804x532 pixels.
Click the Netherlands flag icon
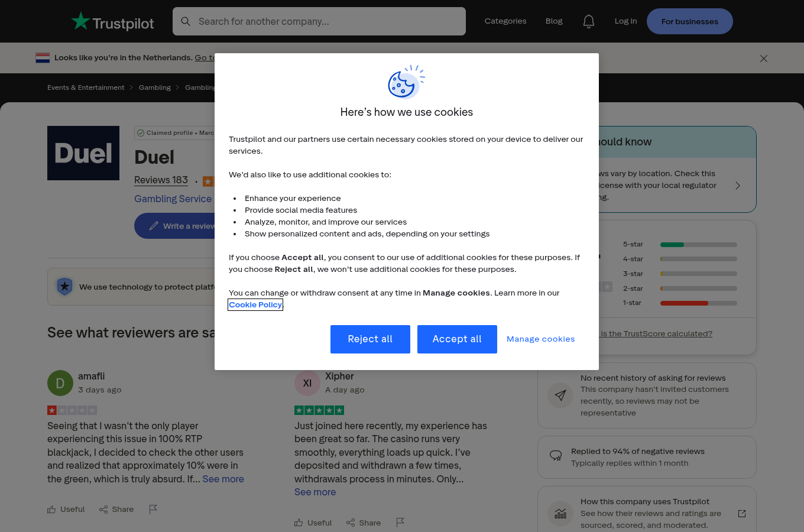click(43, 58)
